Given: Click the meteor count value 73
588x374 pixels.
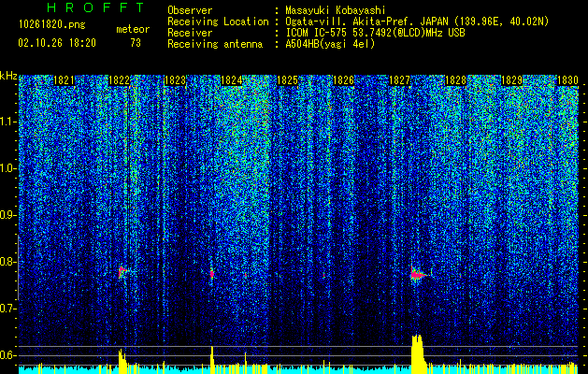Looking at the screenshot, I should pos(136,43).
